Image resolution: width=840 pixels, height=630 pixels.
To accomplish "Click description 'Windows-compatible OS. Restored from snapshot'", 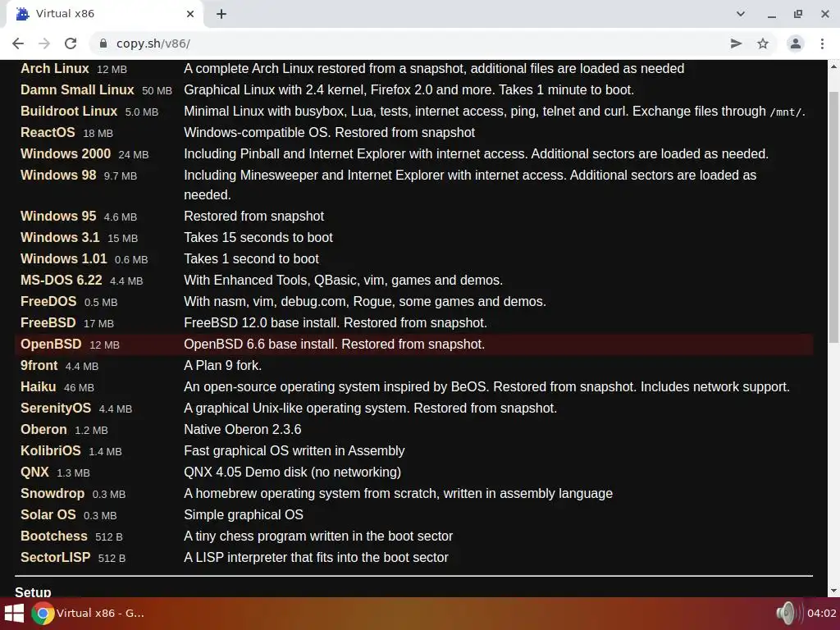I will pos(330,132).
